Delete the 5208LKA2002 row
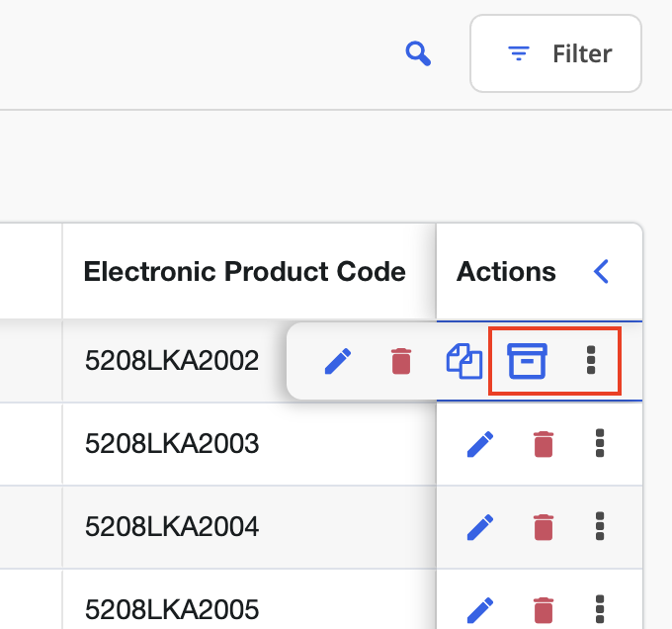This screenshot has width=672, height=629. coord(401,361)
